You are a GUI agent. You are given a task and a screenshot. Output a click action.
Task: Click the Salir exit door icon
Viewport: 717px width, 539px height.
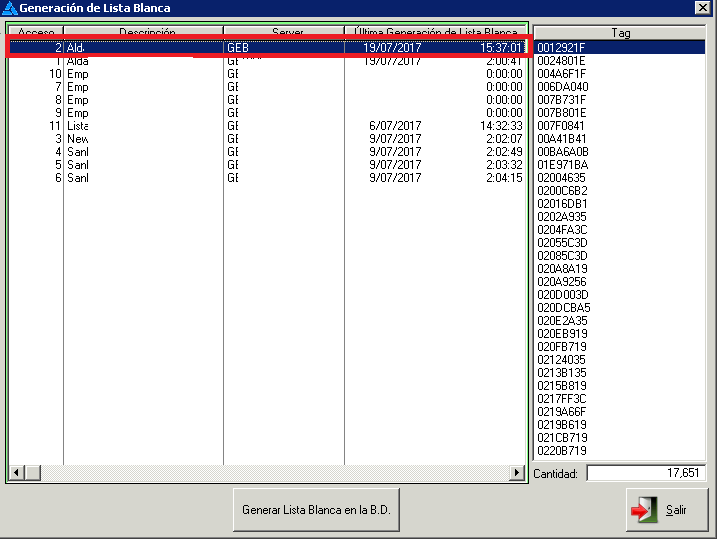(641, 510)
